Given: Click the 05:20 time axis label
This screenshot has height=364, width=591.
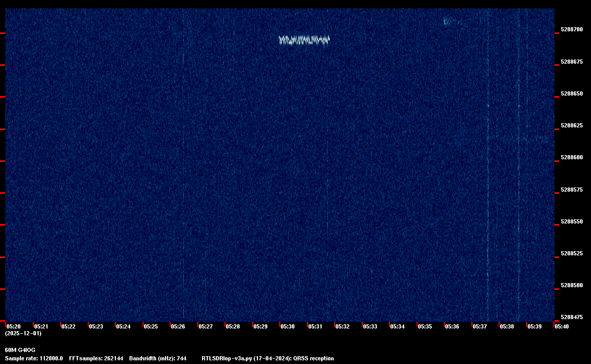Looking at the screenshot, I should click(14, 326).
